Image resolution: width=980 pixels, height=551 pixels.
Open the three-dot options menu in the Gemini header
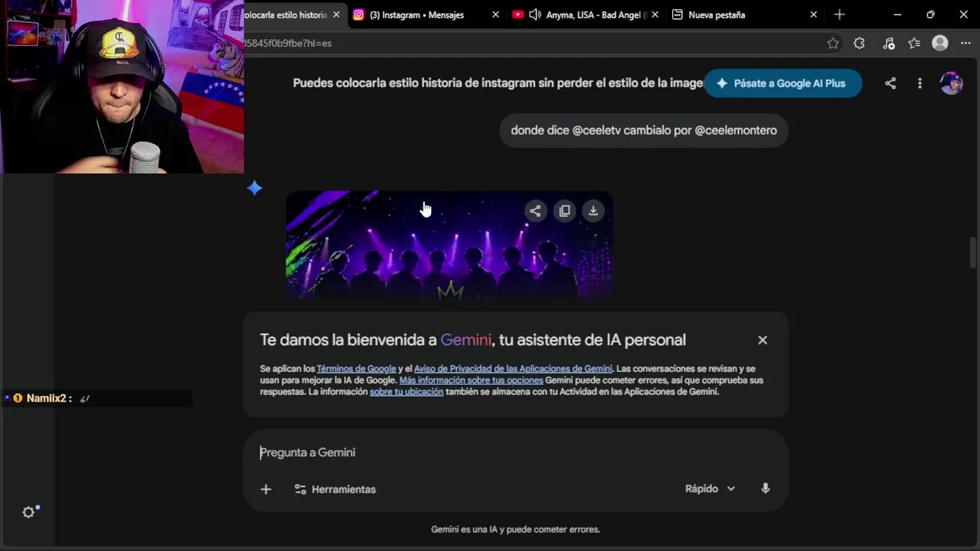pos(920,83)
